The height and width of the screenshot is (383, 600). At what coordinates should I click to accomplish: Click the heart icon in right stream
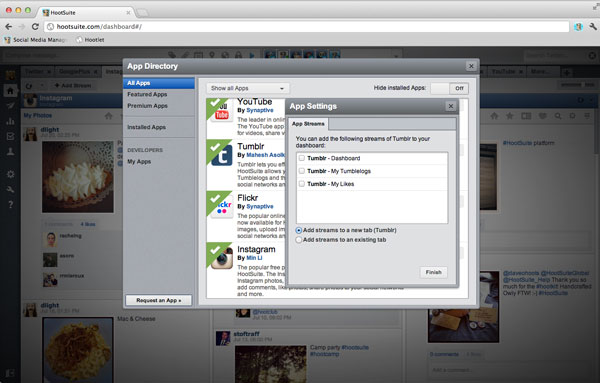click(543, 116)
